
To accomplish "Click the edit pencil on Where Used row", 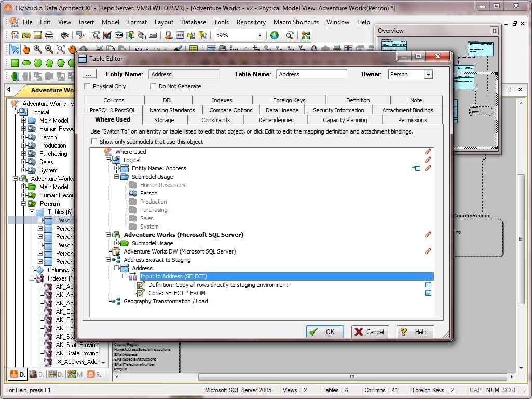I will click(x=428, y=152).
